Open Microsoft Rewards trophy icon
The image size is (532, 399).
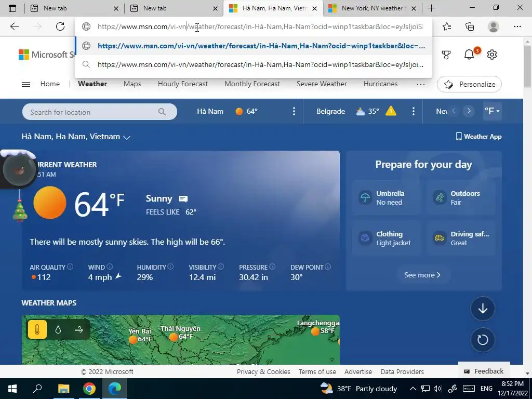click(446, 55)
